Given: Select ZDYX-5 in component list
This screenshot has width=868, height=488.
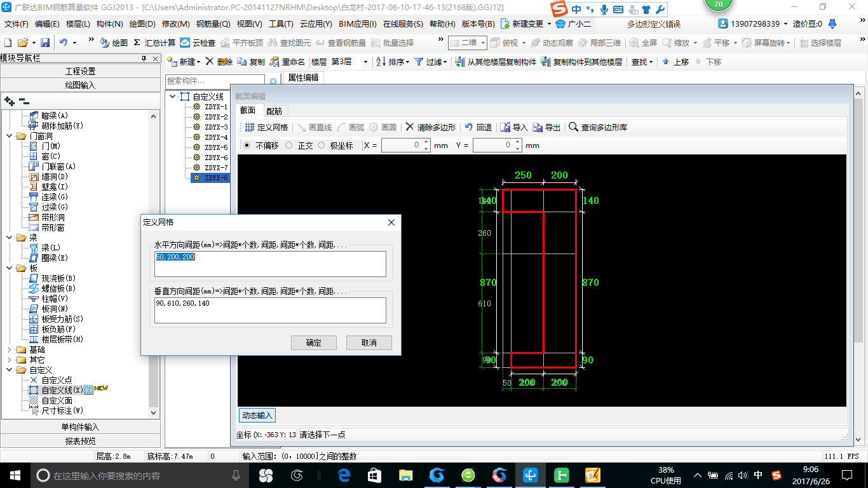Looking at the screenshot, I should pyautogui.click(x=216, y=147).
